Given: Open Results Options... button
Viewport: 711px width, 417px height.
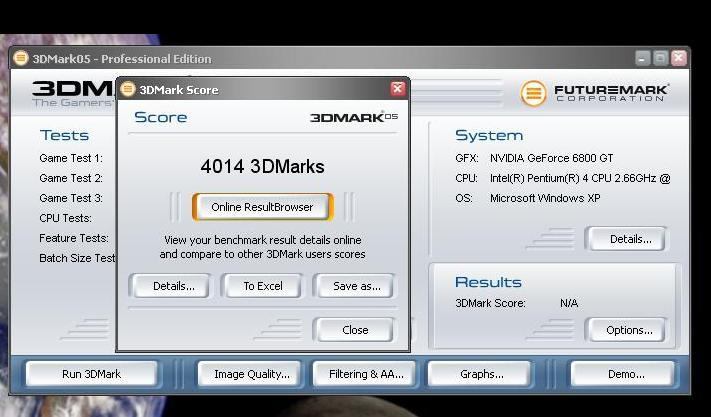Looking at the screenshot, I should [x=629, y=330].
